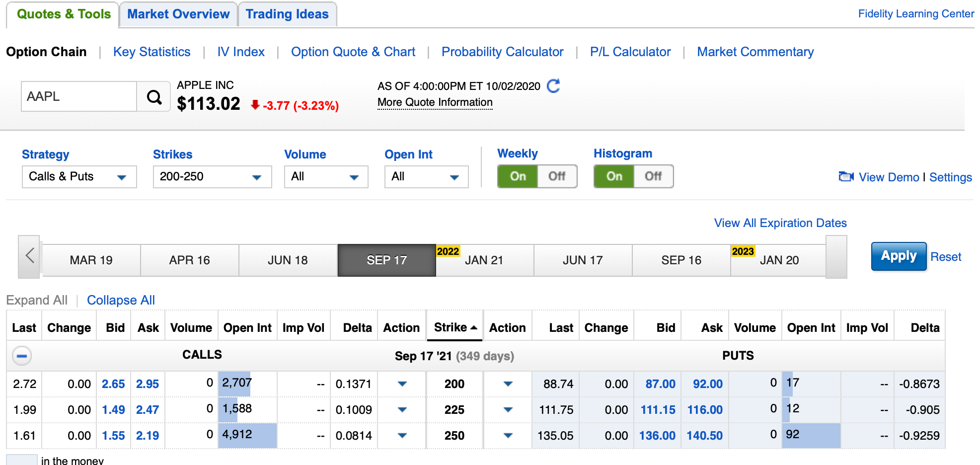980x465 pixels.
Task: Refresh the quote with the reload icon
Action: tap(553, 86)
